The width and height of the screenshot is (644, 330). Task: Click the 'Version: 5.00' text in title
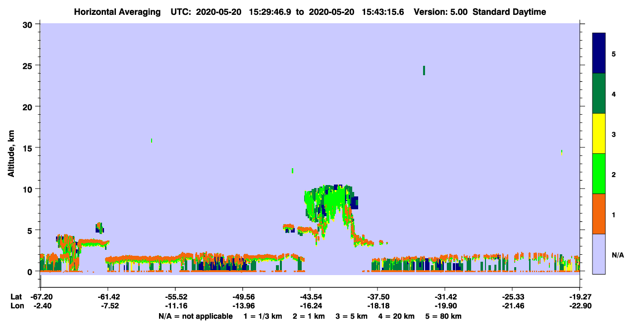point(440,12)
